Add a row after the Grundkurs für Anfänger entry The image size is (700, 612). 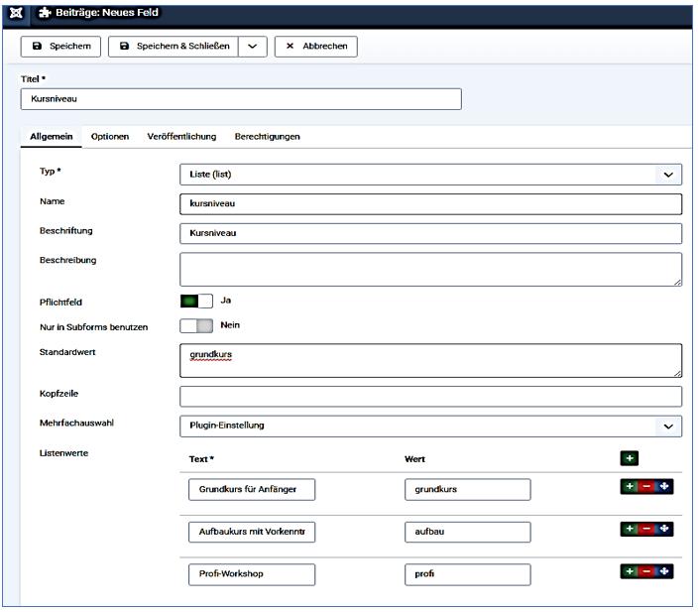(x=630, y=488)
